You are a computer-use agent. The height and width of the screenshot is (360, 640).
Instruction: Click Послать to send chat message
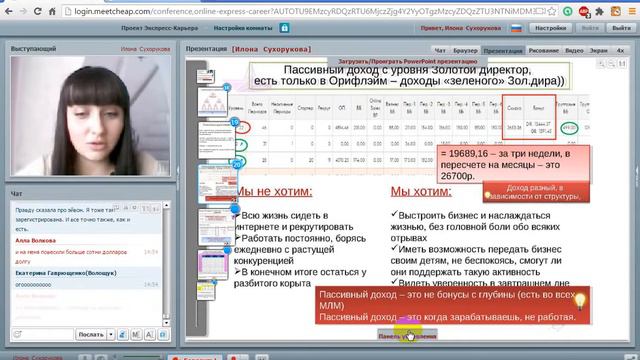click(91, 335)
